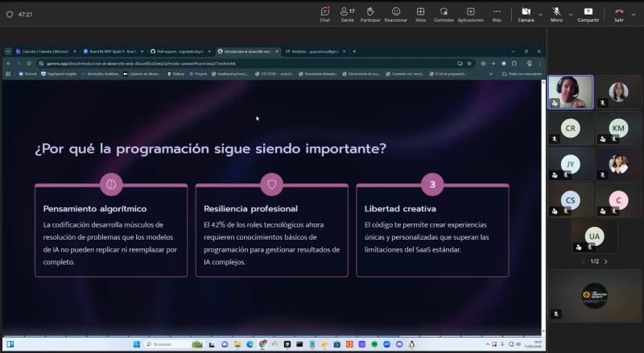644x353 pixels.
Task: Click the JY participant avatar
Action: [571, 164]
